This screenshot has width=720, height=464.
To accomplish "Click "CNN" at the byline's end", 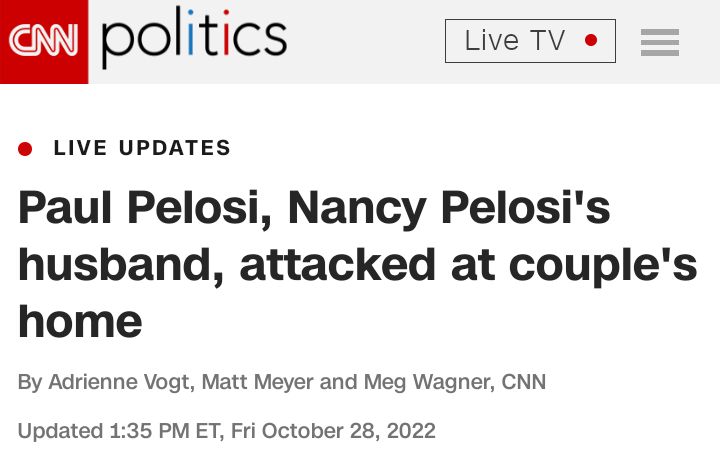I will (x=523, y=382).
